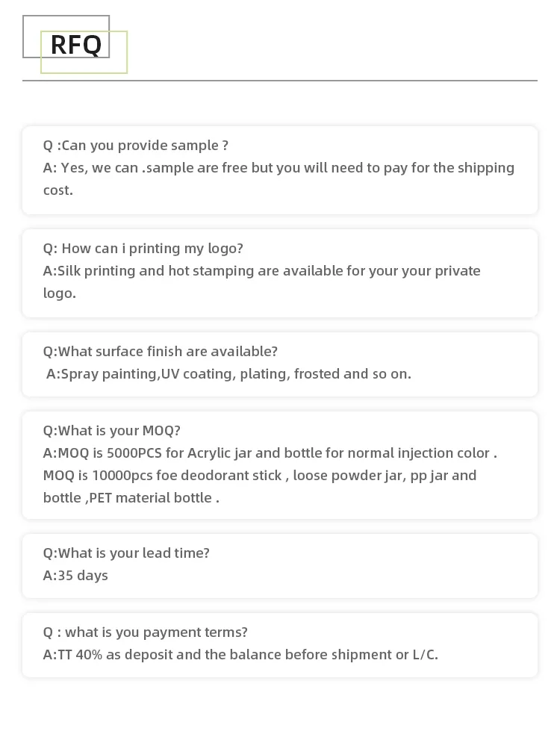Viewport: 560px width, 737px height.
Task: Click the 10000pcs deodorant stick answer line
Action: point(260,475)
